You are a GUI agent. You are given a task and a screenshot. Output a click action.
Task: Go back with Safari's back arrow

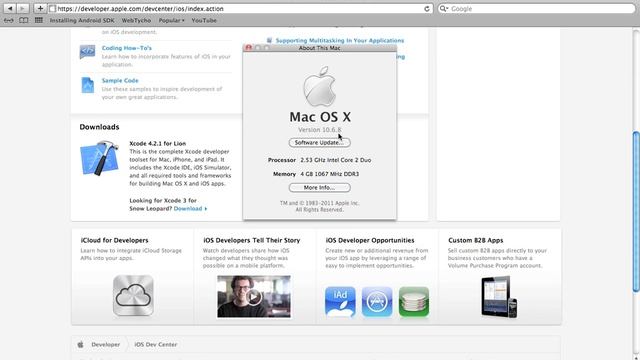[10, 8]
